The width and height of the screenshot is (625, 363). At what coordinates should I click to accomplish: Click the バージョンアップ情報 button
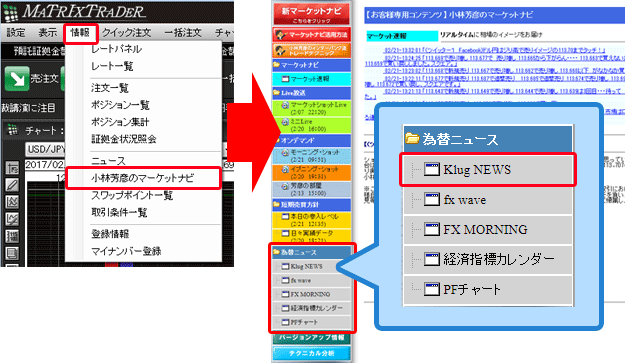click(311, 337)
